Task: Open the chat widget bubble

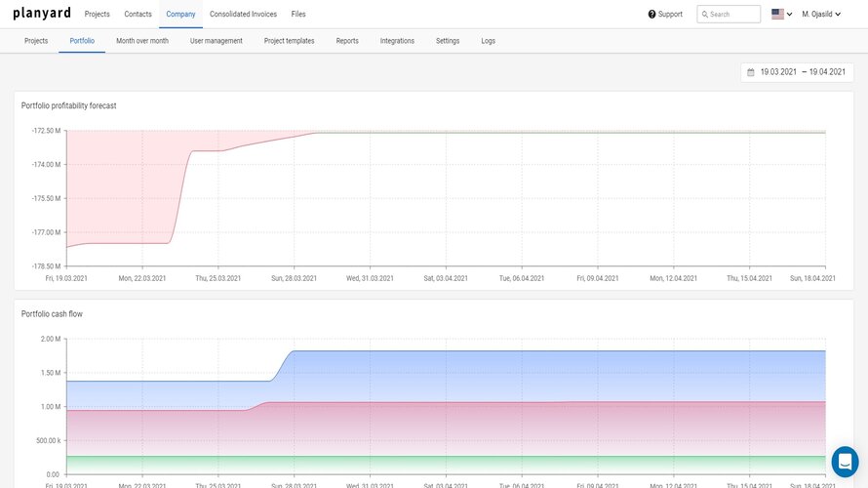Action: 845,461
